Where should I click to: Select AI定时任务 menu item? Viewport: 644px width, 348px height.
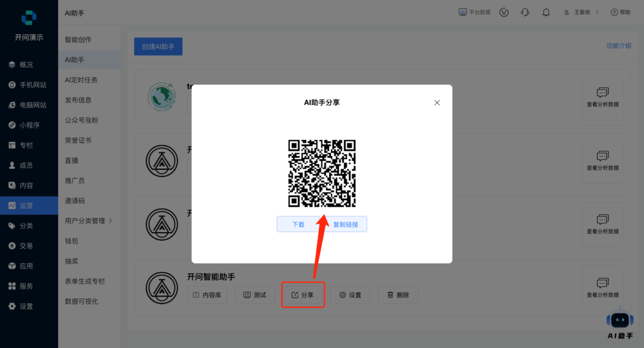pyautogui.click(x=89, y=80)
